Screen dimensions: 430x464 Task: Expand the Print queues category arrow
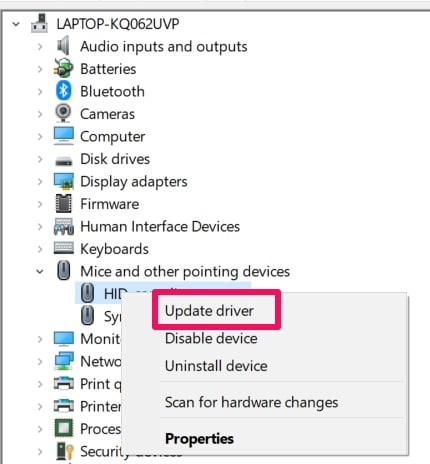pyautogui.click(x=40, y=384)
